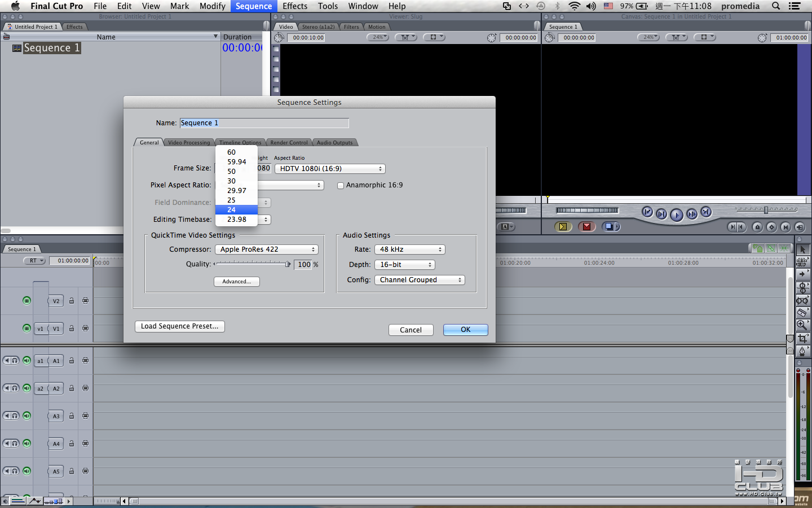Image resolution: width=812 pixels, height=508 pixels.
Task: Click OK in Sequence Settings
Action: pyautogui.click(x=466, y=330)
